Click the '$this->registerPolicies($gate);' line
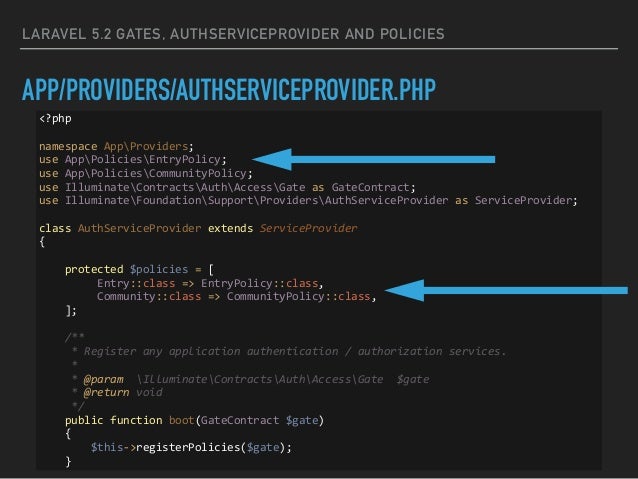Image resolution: width=638 pixels, height=479 pixels. [x=191, y=448]
